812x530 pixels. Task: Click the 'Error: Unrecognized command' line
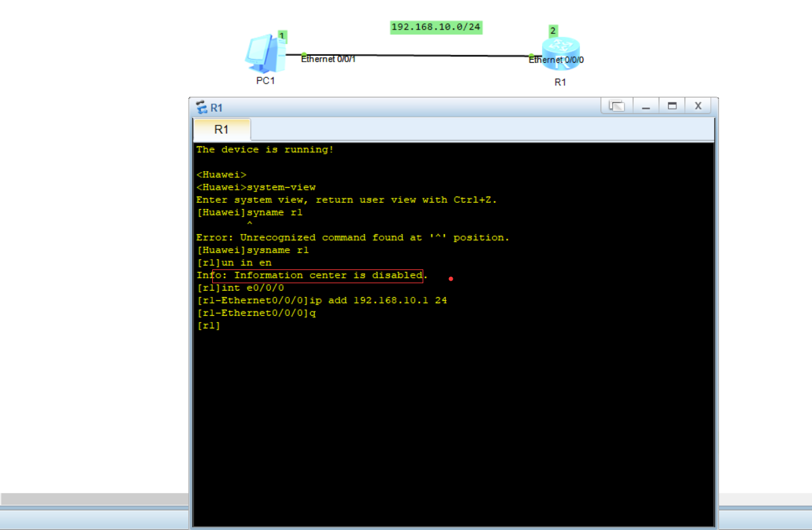pyautogui.click(x=353, y=237)
